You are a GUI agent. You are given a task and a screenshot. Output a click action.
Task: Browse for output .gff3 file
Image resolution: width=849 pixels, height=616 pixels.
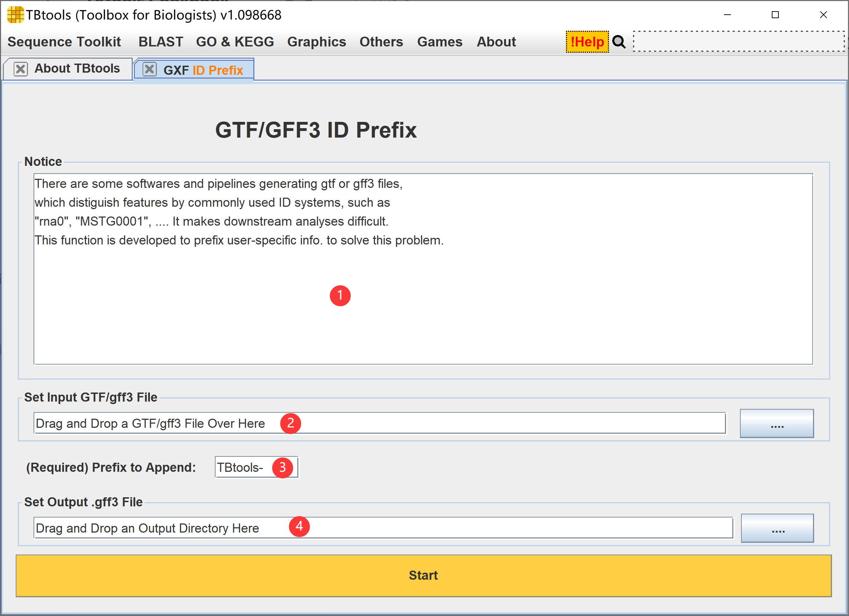pos(777,528)
